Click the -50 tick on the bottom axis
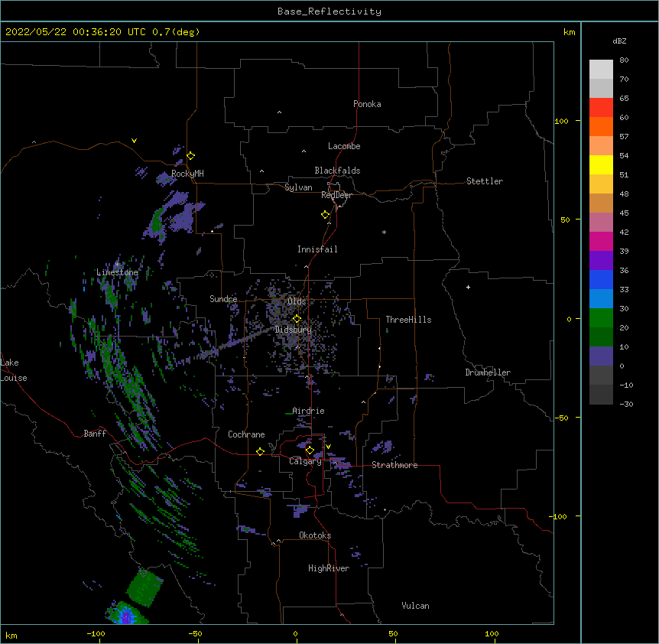Image resolution: width=659 pixels, height=644 pixels. click(x=195, y=633)
